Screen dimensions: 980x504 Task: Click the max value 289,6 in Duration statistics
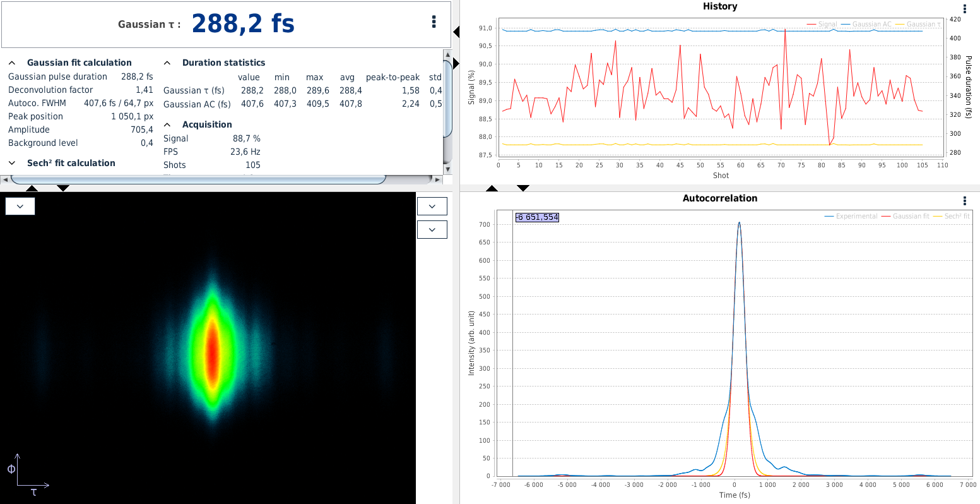[318, 90]
